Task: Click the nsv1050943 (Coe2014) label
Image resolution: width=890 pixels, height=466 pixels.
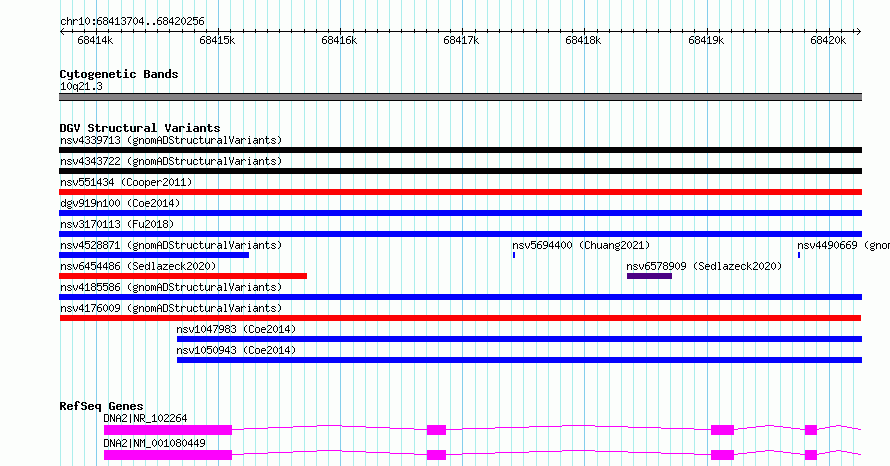Action: [x=236, y=350]
